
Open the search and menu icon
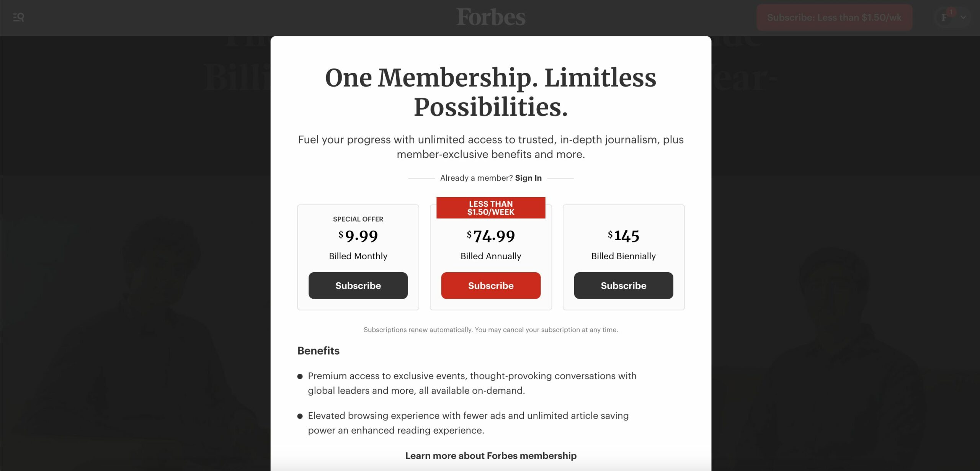[19, 18]
